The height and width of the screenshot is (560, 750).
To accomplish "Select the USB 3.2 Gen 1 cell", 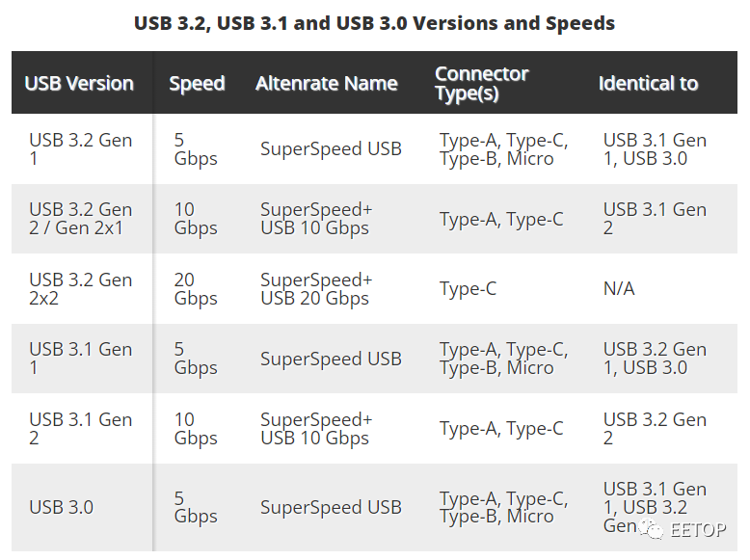I will (80, 149).
